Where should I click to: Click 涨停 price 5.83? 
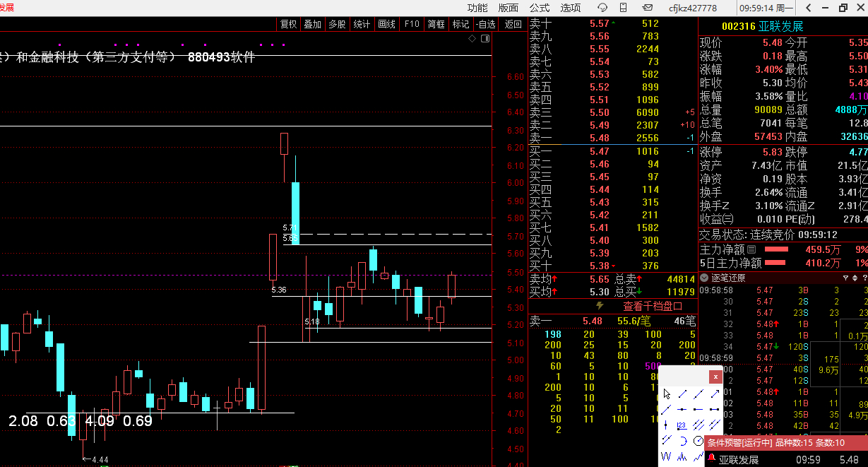772,152
